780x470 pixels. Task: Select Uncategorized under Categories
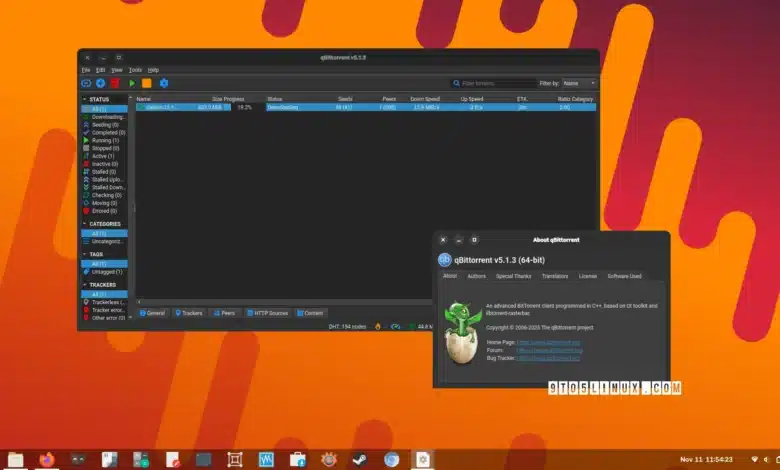(x=104, y=241)
